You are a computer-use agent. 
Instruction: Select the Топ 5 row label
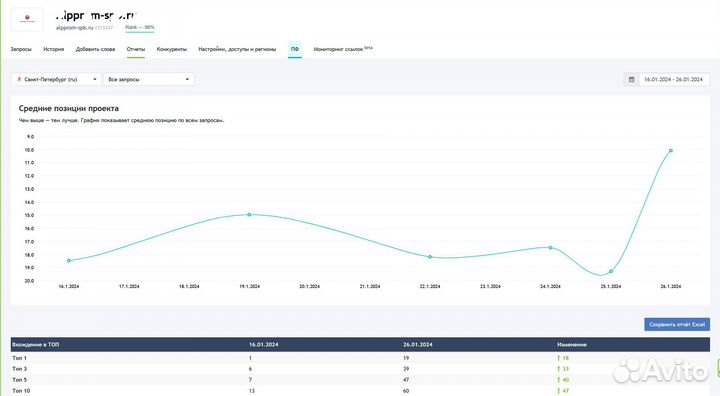(x=19, y=380)
